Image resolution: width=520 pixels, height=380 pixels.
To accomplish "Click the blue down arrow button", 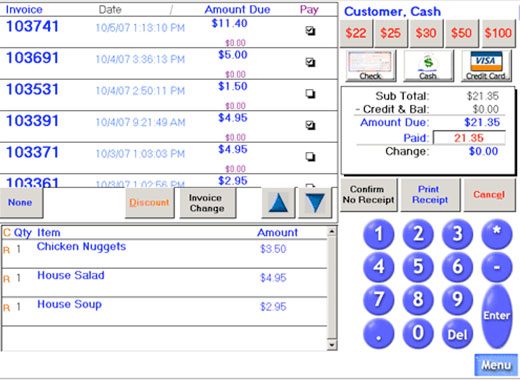I will coord(315,203).
